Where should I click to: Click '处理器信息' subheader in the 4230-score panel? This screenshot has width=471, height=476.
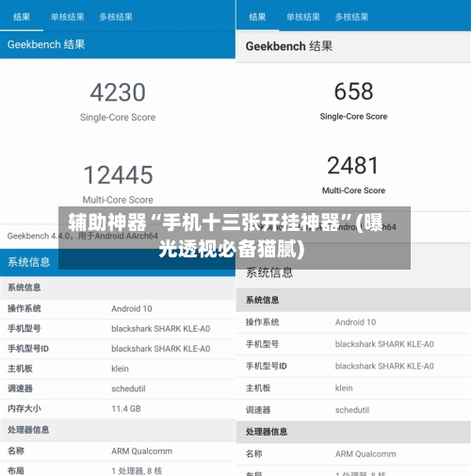click(x=28, y=430)
